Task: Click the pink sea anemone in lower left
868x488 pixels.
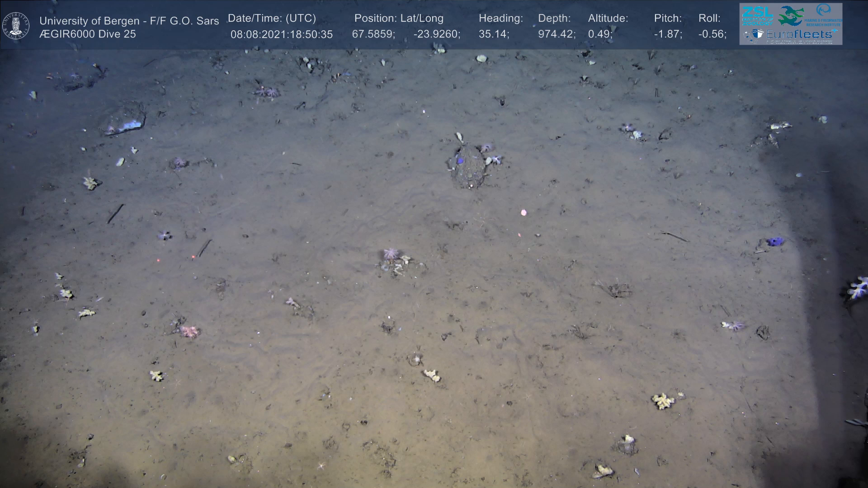Action: tap(189, 332)
